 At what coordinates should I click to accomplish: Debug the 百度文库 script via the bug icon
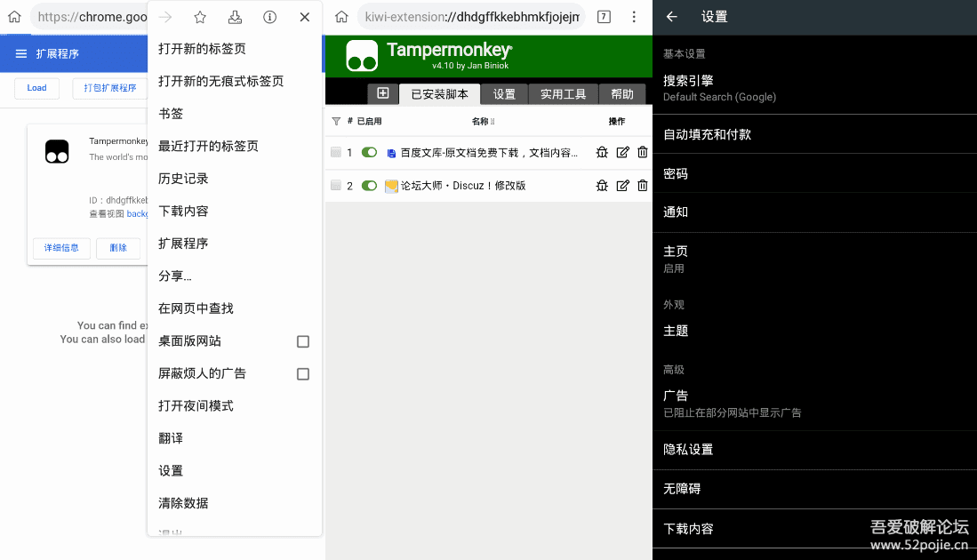click(602, 152)
